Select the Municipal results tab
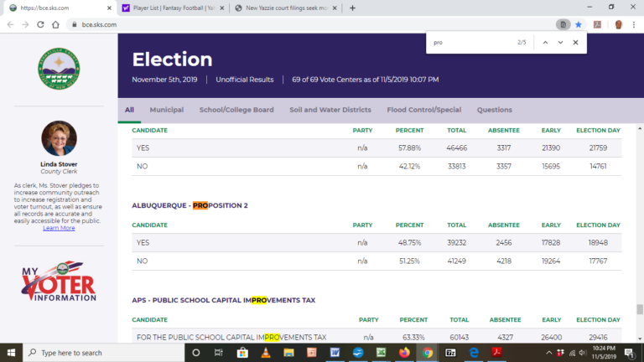This screenshot has width=644, height=362. (x=166, y=110)
